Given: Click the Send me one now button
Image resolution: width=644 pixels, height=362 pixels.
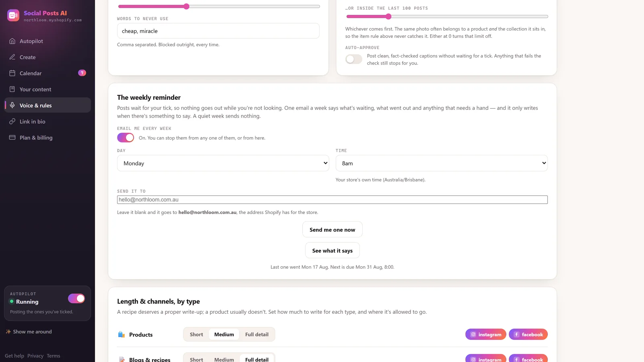Looking at the screenshot, I should point(332,230).
